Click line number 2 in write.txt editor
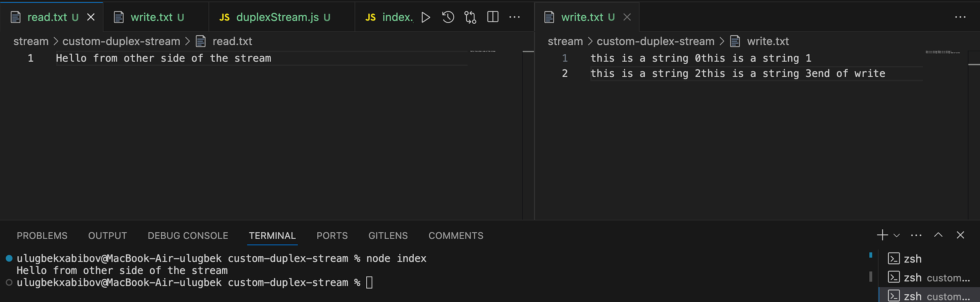The width and height of the screenshot is (980, 302). [565, 73]
